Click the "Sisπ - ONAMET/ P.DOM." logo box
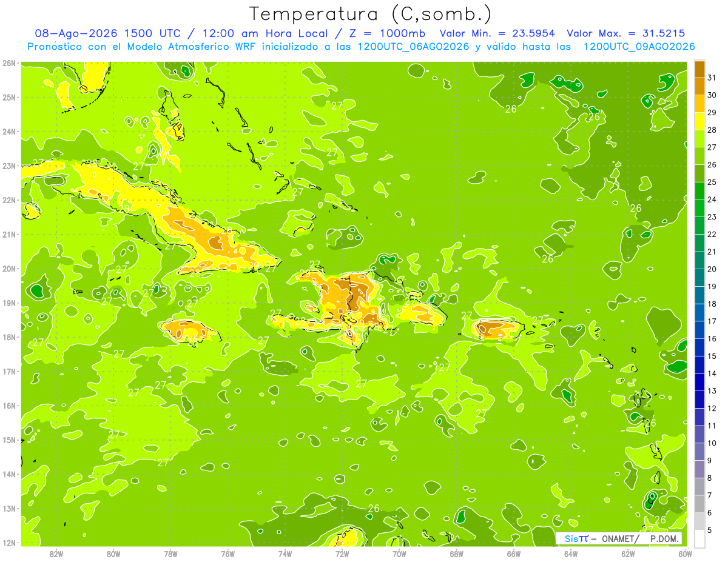 (x=619, y=538)
